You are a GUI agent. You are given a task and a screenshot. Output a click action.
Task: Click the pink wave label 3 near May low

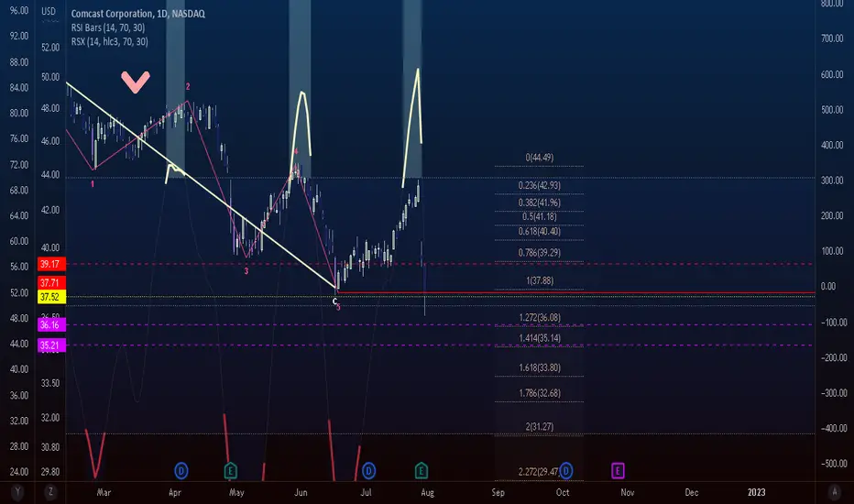246,271
